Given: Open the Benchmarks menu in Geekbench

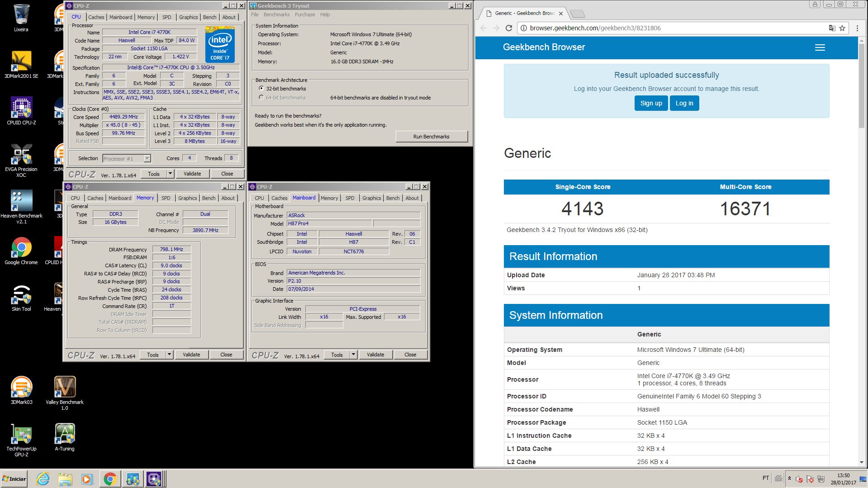Looking at the screenshot, I should 276,14.
